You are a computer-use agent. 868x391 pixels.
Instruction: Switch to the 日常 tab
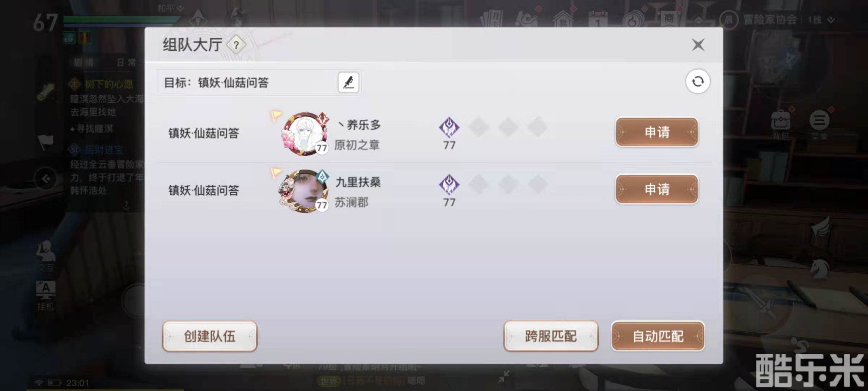[x=126, y=63]
